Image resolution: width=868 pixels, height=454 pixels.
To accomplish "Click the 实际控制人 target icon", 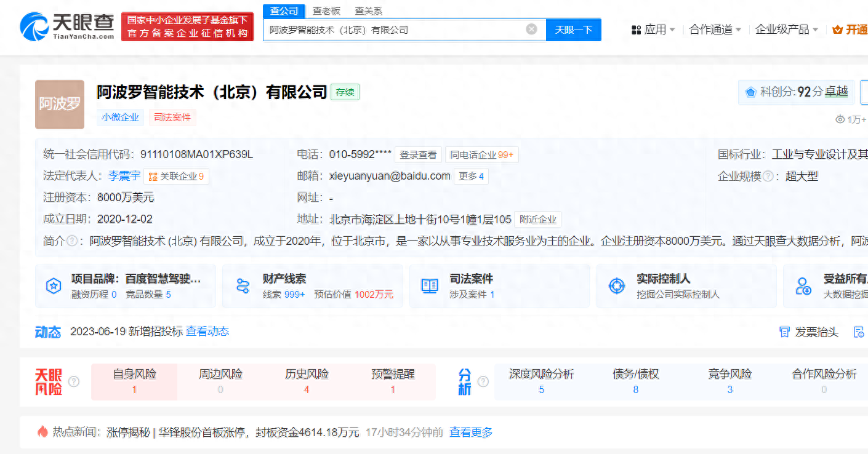I will click(616, 285).
